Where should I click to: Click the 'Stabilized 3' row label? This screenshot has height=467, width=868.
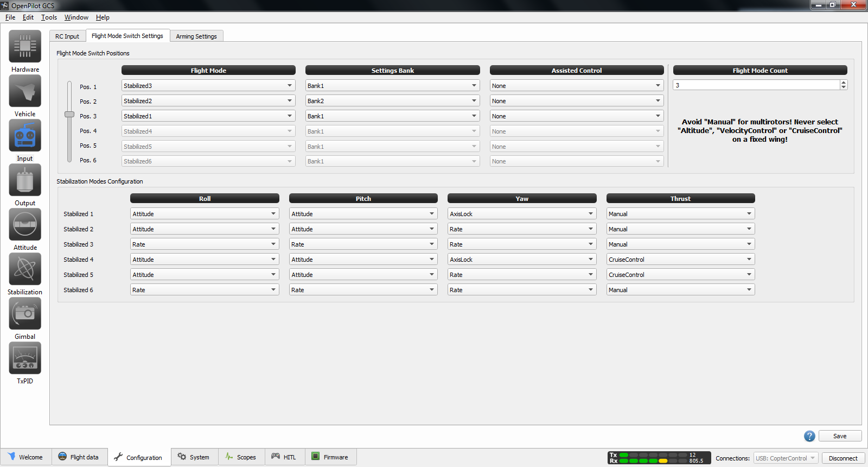point(78,244)
